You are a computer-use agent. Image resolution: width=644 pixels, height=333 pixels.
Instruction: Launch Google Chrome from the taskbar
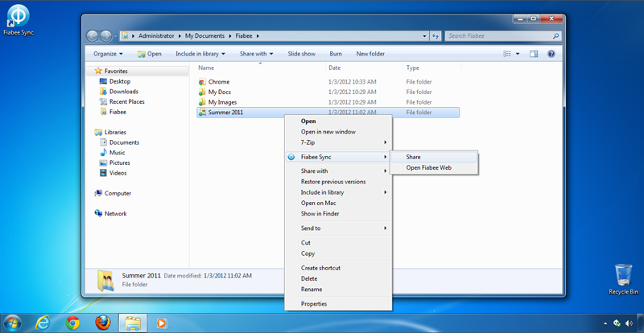click(72, 323)
